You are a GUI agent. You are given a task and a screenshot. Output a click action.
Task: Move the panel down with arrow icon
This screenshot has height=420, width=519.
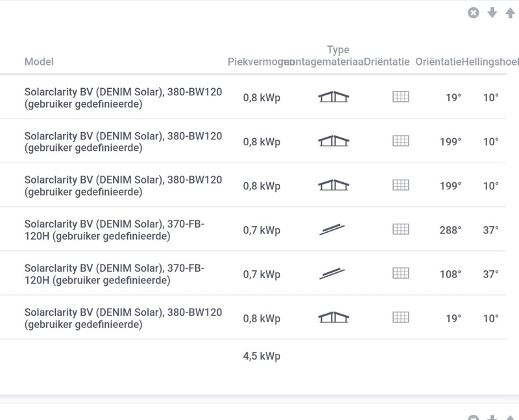click(x=492, y=13)
